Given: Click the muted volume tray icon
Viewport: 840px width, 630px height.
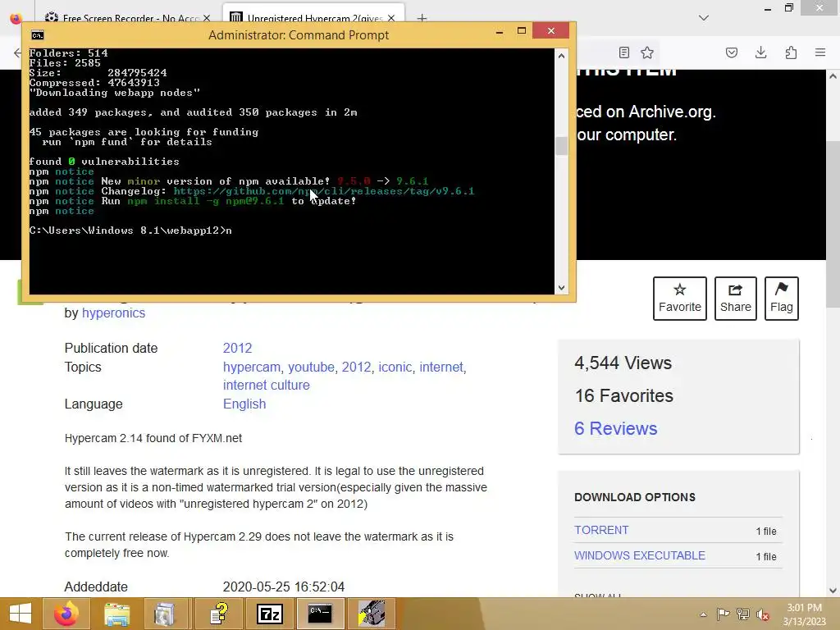Looking at the screenshot, I should (763, 614).
